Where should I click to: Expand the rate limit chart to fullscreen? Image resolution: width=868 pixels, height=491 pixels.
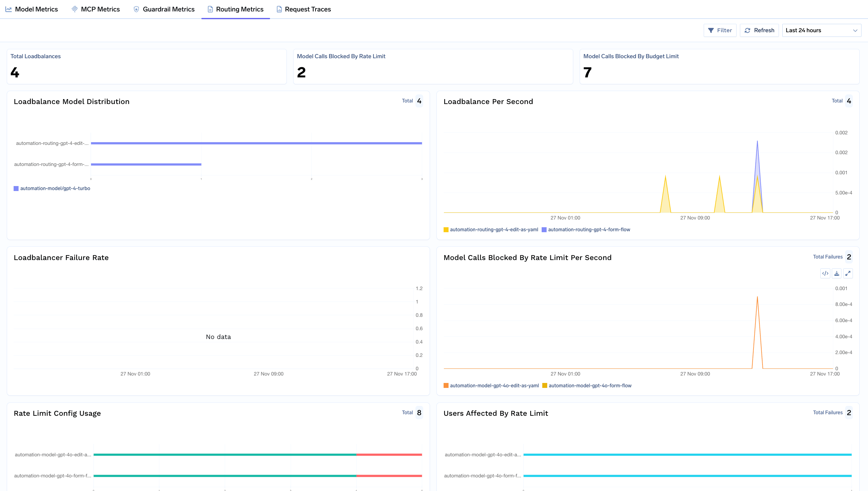tap(848, 273)
